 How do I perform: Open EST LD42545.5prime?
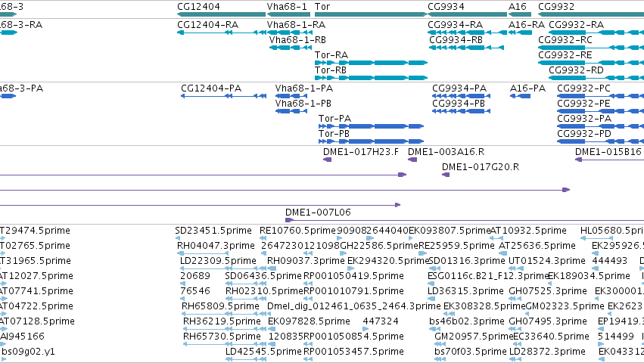coord(263,352)
